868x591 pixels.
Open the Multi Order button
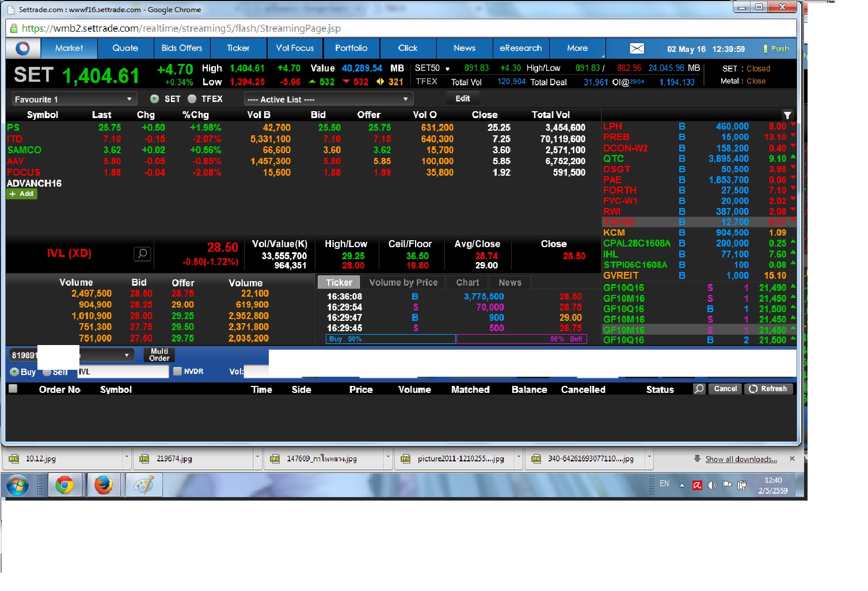tap(159, 355)
